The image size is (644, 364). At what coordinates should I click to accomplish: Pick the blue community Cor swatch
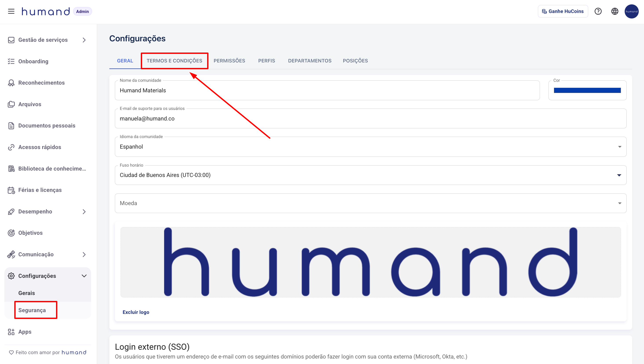point(587,90)
